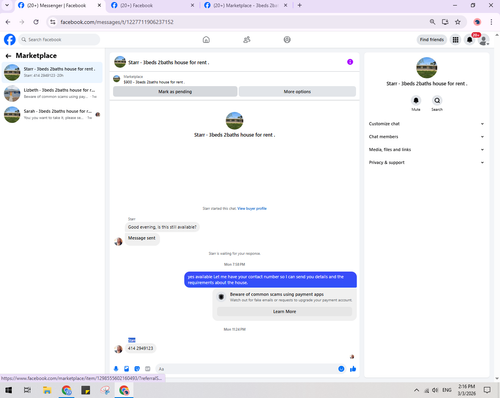Image resolution: width=500 pixels, height=398 pixels.
Task: Send a thumbs-up like
Action: [x=353, y=369]
